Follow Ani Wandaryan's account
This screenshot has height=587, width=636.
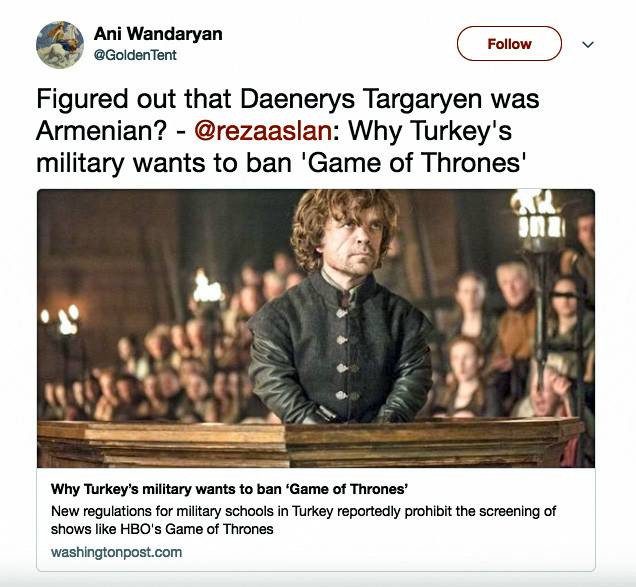coord(509,44)
